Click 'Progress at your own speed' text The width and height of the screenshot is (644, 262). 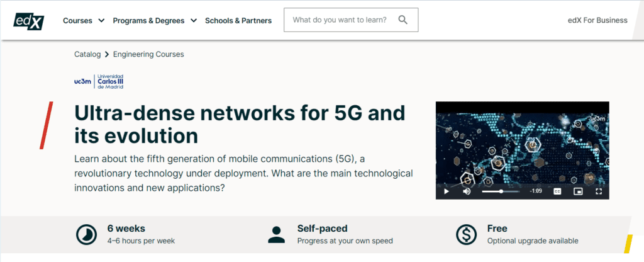pos(345,241)
